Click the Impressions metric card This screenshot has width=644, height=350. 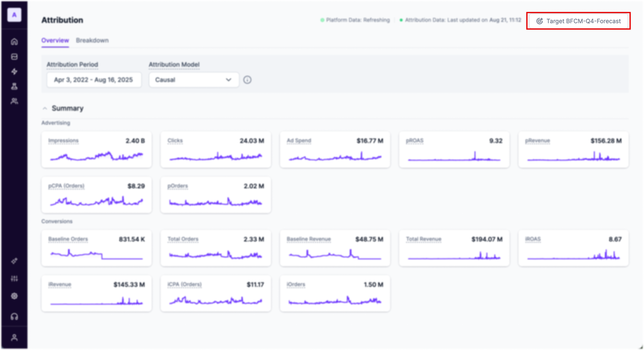coord(96,149)
